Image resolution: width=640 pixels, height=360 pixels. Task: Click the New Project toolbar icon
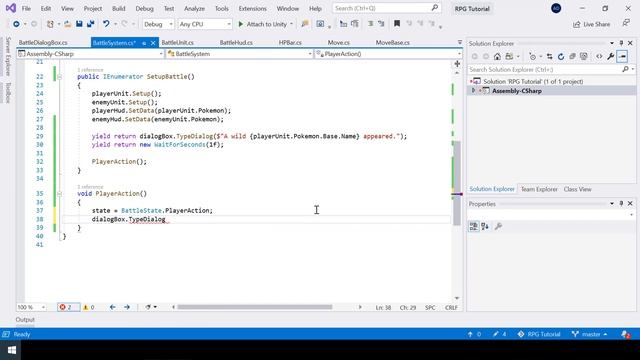pyautogui.click(x=50, y=24)
